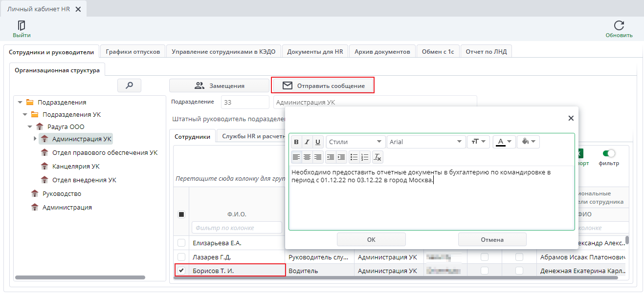Insert a numbered list in editor
This screenshot has width=644, height=297.
[x=365, y=157]
